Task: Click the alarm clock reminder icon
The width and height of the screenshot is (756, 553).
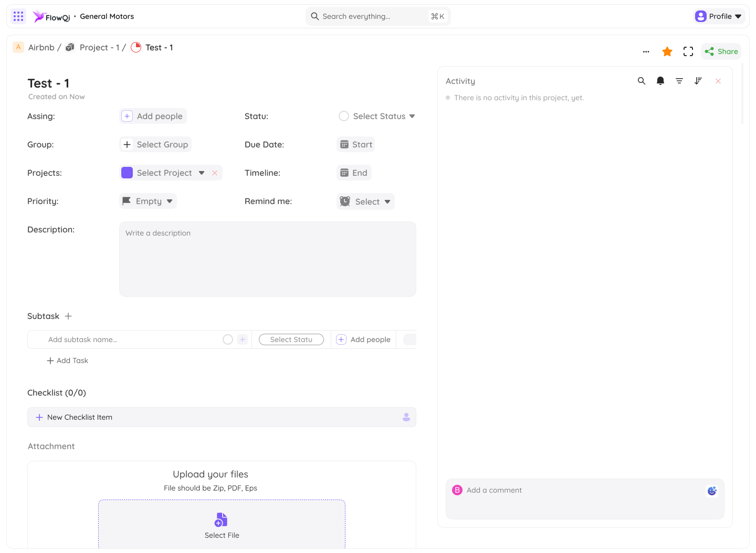Action: coord(345,201)
